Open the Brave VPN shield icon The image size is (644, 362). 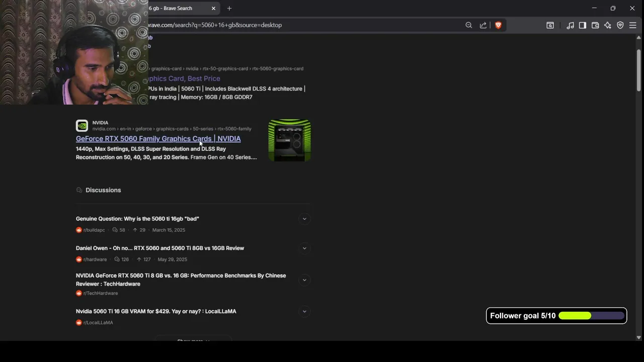620,25
